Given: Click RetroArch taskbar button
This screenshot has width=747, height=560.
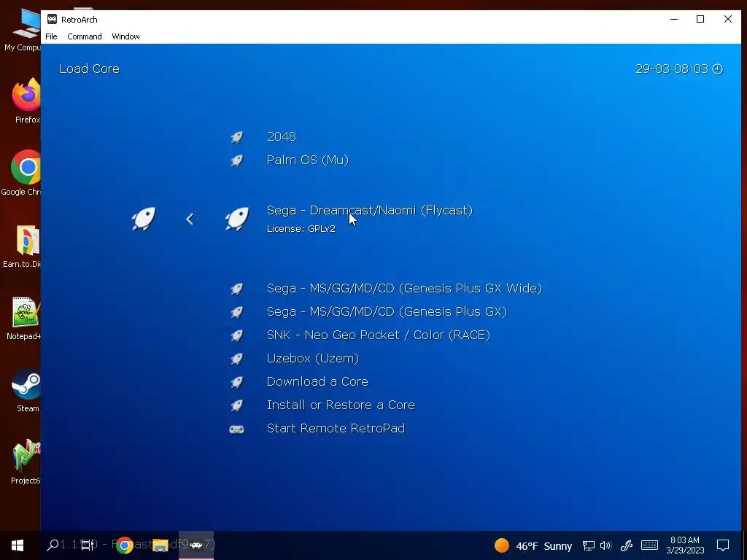Looking at the screenshot, I should pyautogui.click(x=196, y=545).
